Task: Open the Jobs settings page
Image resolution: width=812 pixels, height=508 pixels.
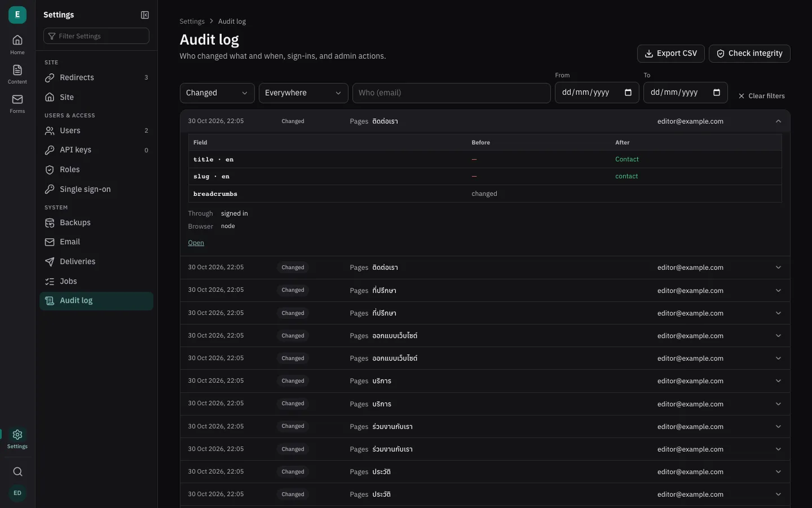Action: (96, 281)
